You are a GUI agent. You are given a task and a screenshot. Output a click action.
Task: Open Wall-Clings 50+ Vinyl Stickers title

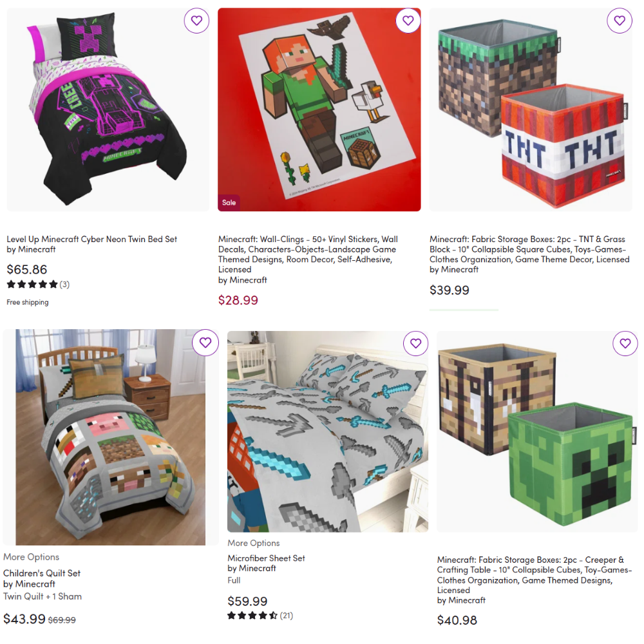pos(308,254)
